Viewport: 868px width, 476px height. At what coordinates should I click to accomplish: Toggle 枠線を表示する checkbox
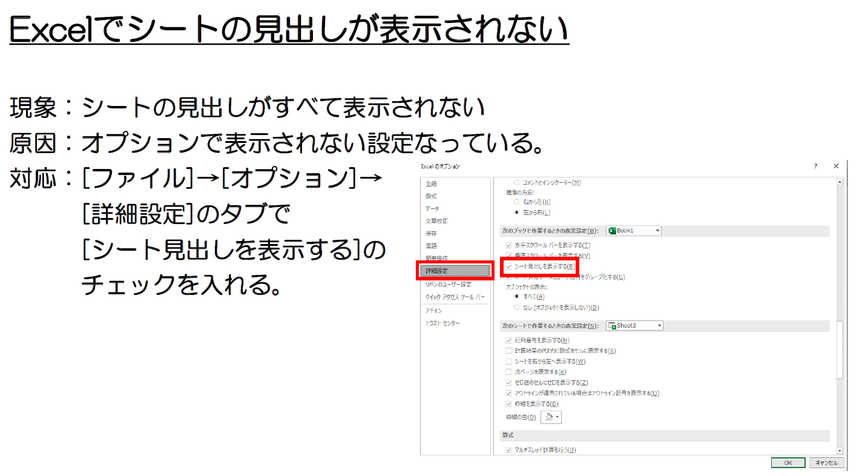click(508, 404)
